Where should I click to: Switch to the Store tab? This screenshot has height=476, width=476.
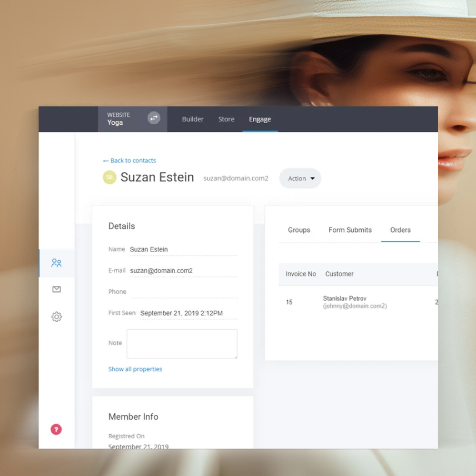coord(226,119)
